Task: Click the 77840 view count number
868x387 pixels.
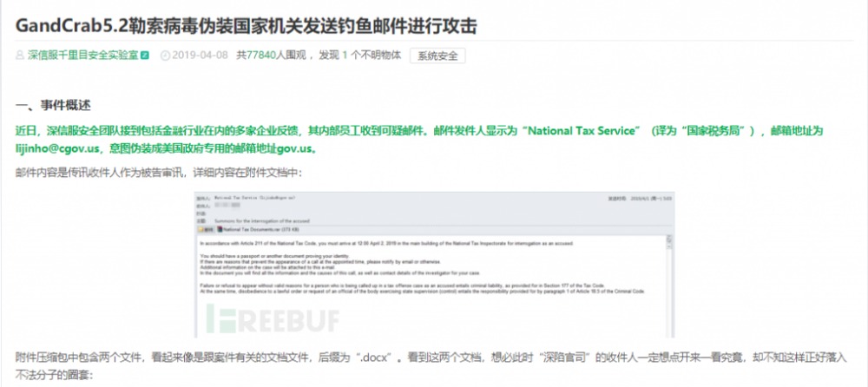Action: coord(264,56)
